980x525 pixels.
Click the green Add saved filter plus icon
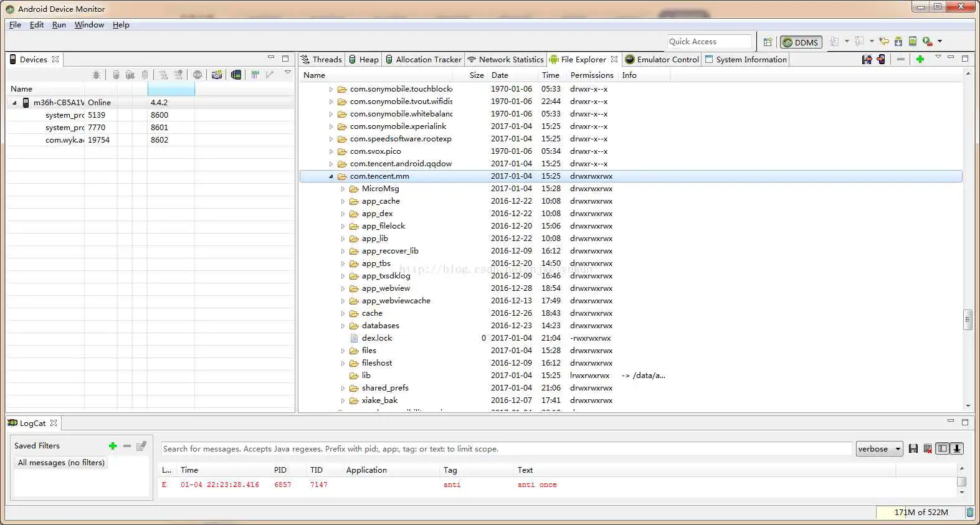113,446
